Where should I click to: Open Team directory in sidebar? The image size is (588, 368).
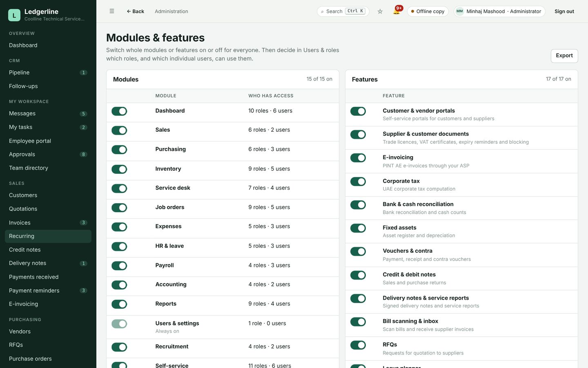48,168
